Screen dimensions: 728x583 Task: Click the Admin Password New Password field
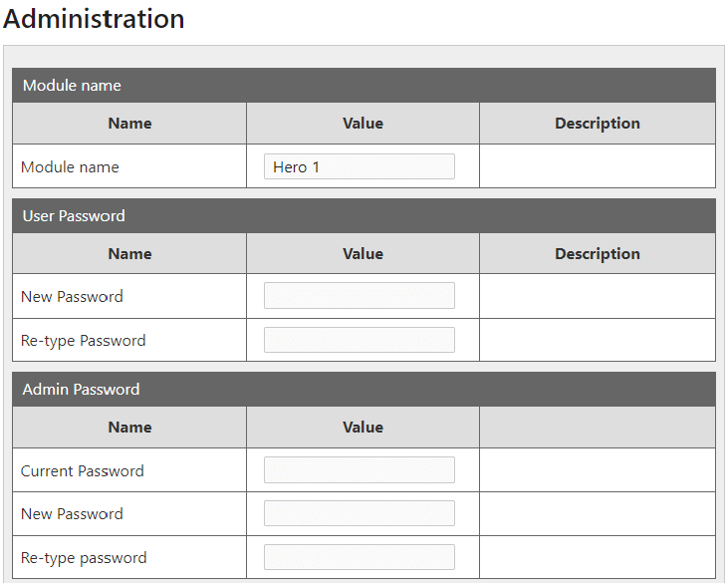click(x=359, y=513)
